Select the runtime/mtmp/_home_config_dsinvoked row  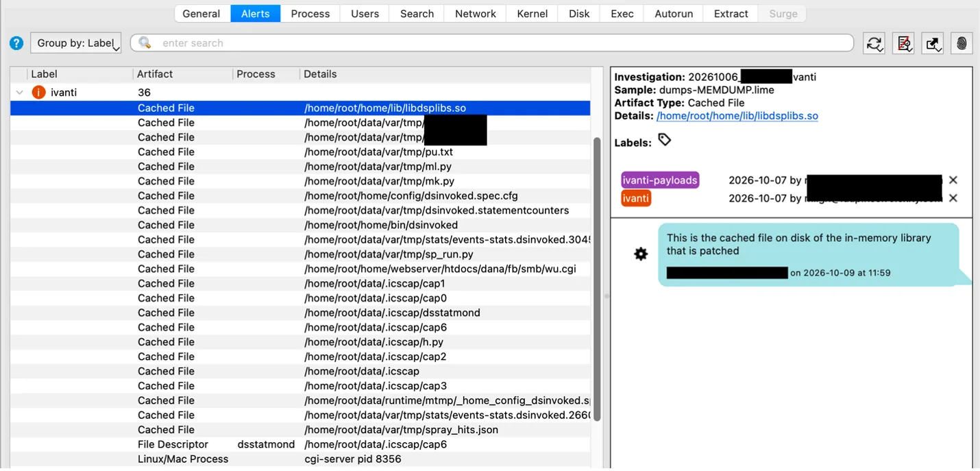point(300,400)
